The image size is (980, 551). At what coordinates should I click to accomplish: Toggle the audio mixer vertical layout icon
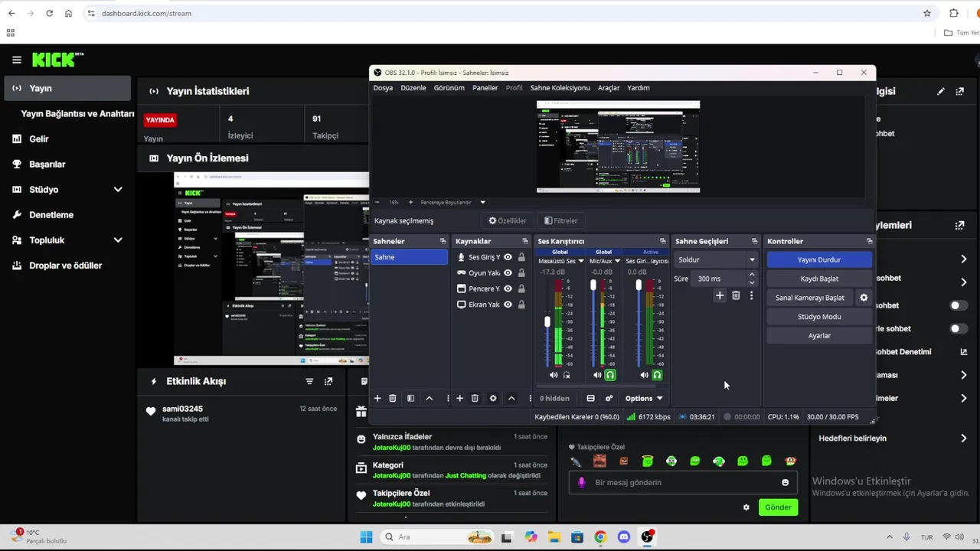590,398
